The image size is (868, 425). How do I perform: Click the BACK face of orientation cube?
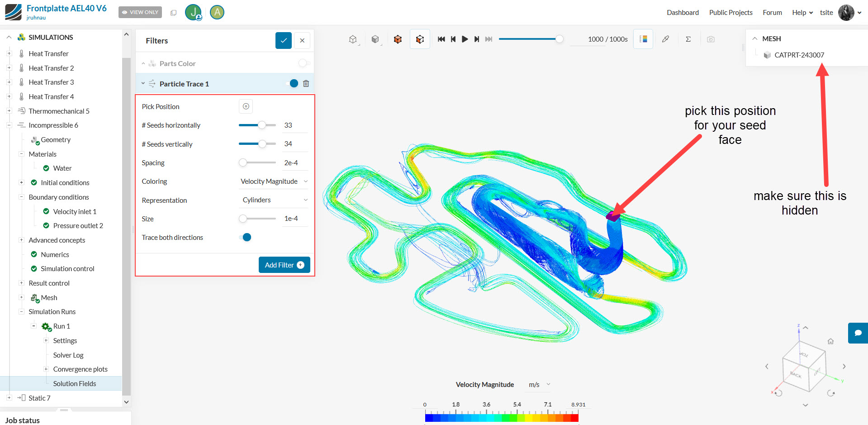(796, 375)
